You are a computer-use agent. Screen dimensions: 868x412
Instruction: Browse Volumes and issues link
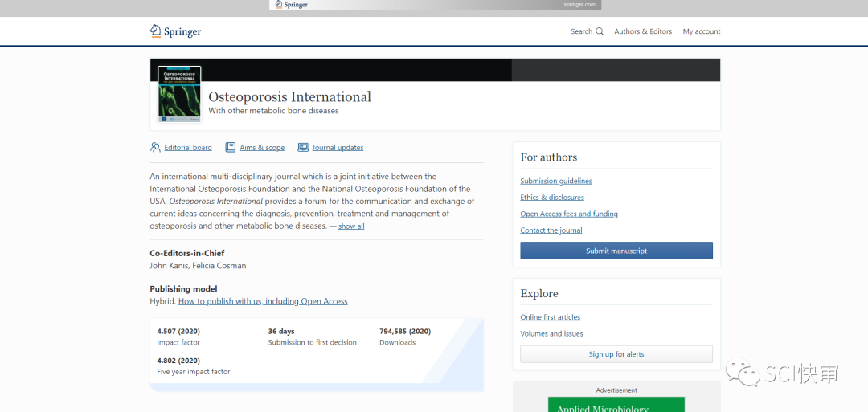(x=551, y=334)
